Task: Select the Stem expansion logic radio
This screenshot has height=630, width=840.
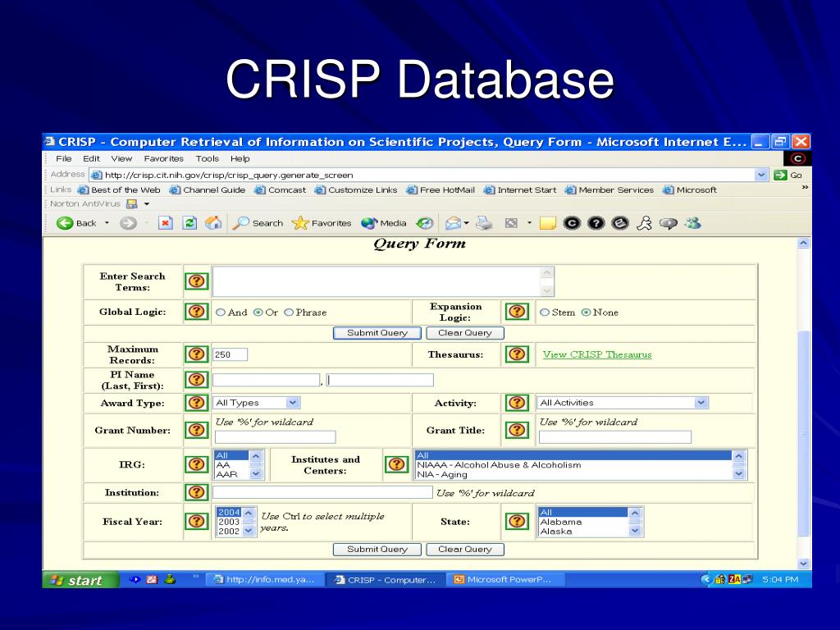Action: point(545,313)
